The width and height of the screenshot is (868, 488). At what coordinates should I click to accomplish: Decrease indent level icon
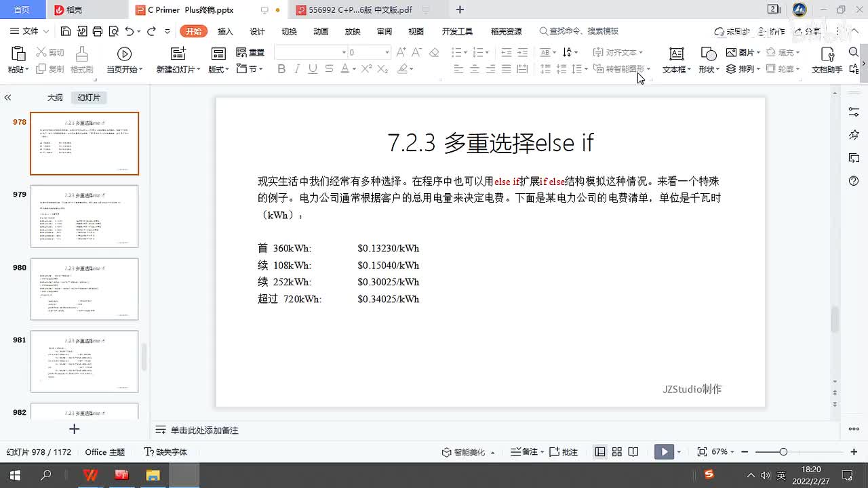coord(506,52)
